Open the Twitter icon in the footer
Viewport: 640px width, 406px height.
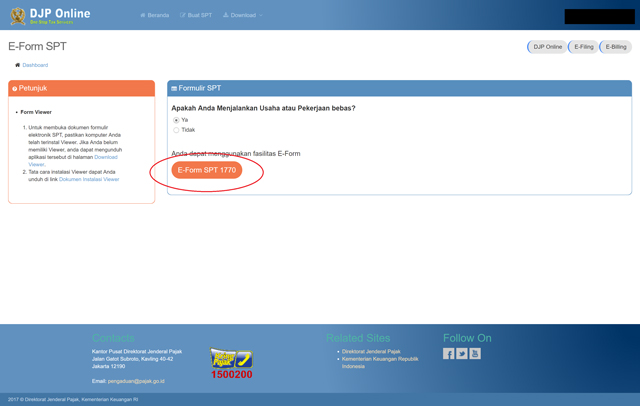pos(462,353)
